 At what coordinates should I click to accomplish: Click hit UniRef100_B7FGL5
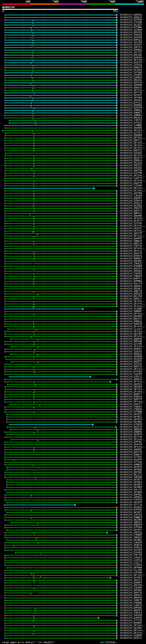pos(131,103)
